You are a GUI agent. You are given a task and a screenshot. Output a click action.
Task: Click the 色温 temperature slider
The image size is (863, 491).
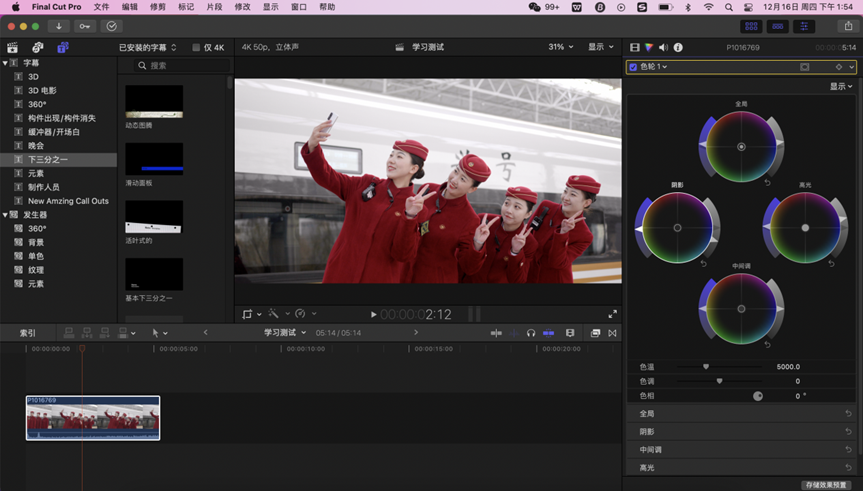(x=706, y=367)
